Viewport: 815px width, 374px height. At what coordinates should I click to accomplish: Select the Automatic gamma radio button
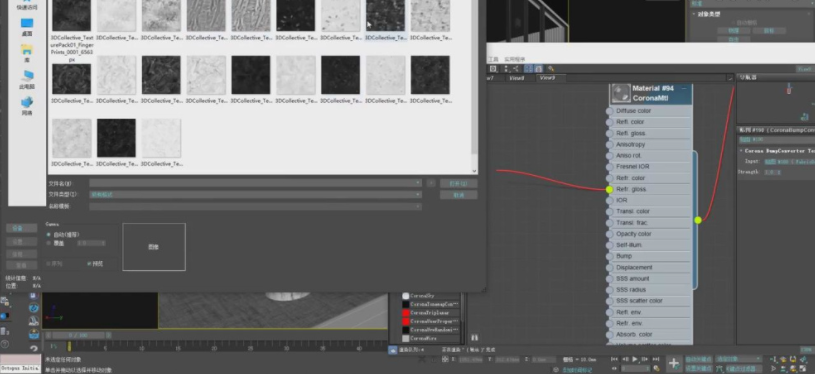tap(49, 235)
